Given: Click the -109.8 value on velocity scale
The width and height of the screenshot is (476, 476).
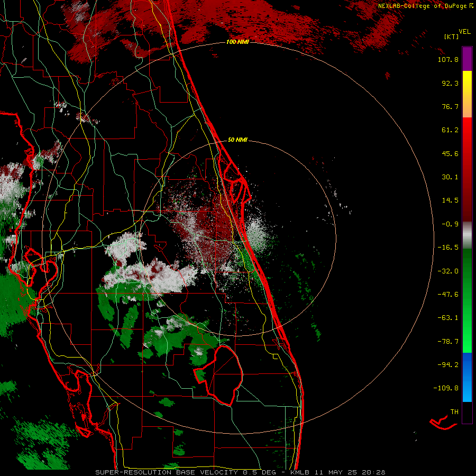Looking at the screenshot, I should point(446,388).
